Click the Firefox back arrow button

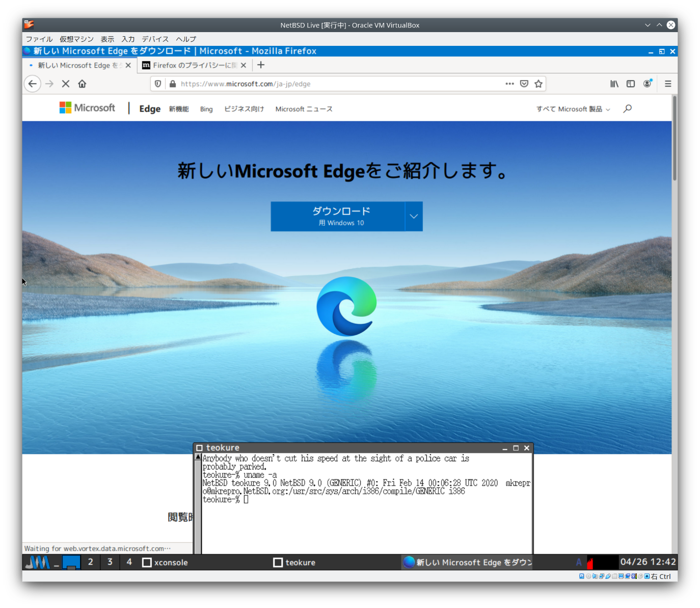(33, 84)
